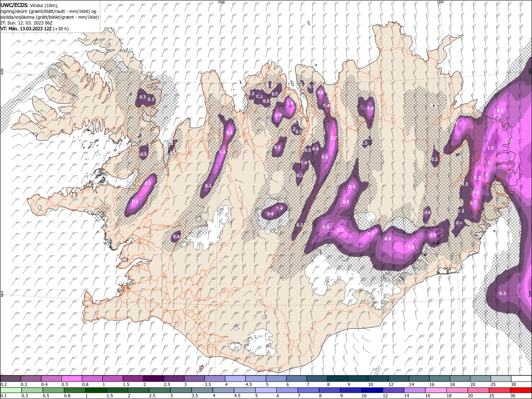Click the '4.5' value in the rain legend
Screen dimensions: 532x399
click(237, 396)
